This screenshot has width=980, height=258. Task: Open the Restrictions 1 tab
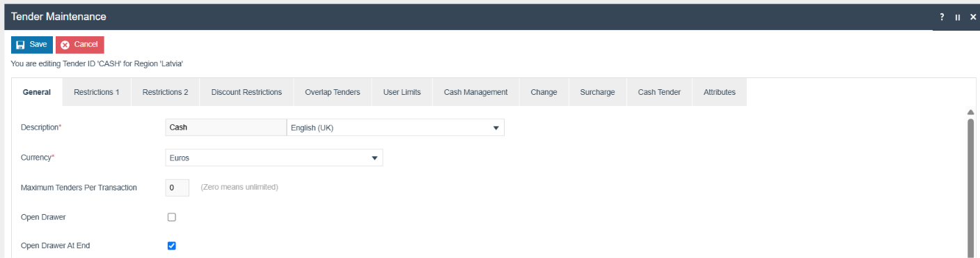(x=97, y=92)
